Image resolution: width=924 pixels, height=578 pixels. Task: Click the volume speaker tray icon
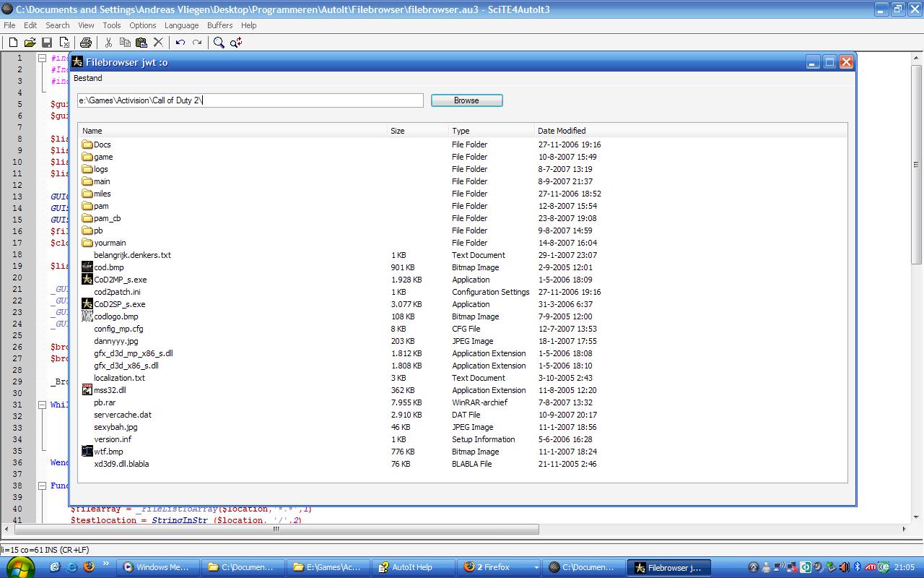coord(843,567)
